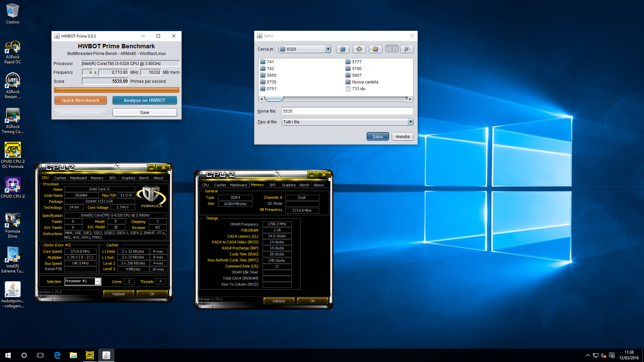Switch Salva dialog to details view
Screen dimensions: 644x362
[407, 49]
